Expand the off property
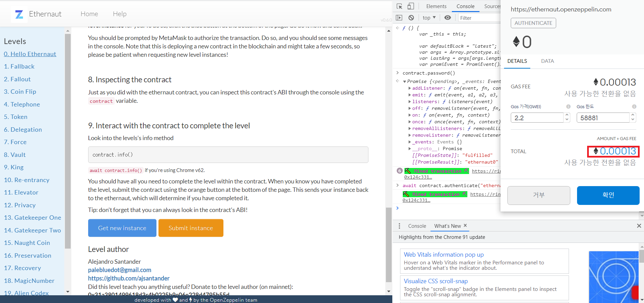 point(409,109)
